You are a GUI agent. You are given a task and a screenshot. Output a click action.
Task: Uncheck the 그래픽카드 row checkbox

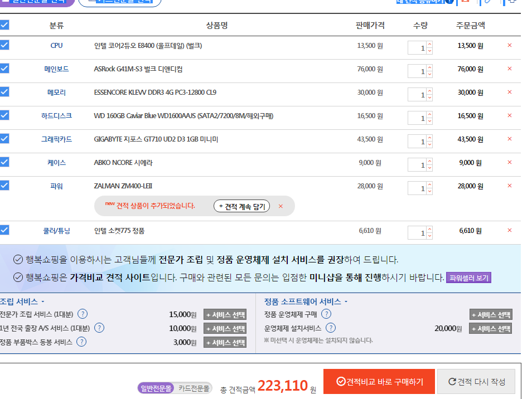click(x=4, y=139)
